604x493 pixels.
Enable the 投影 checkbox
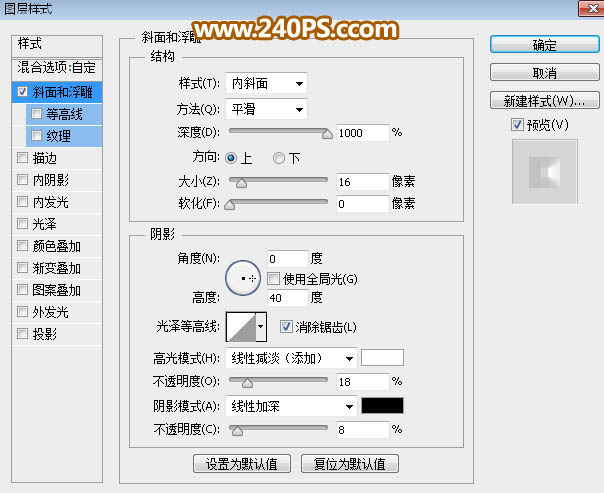pos(22,333)
